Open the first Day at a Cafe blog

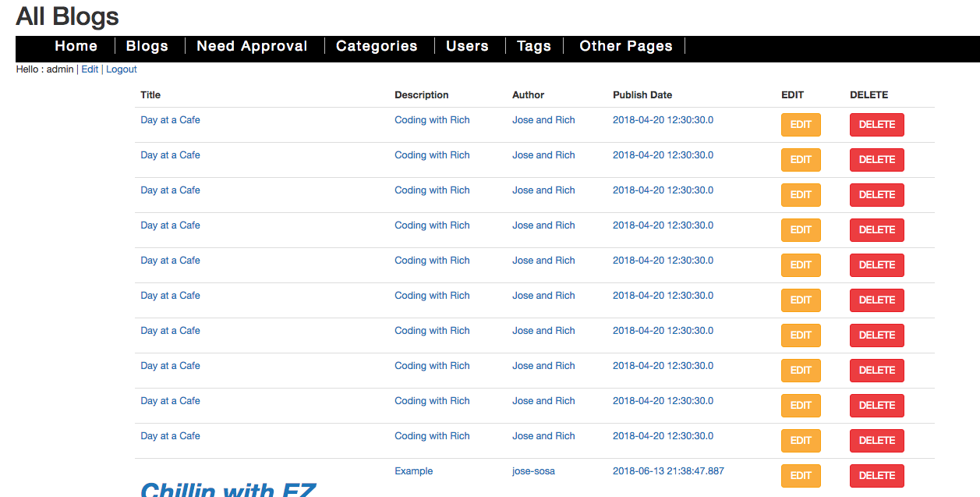170,119
